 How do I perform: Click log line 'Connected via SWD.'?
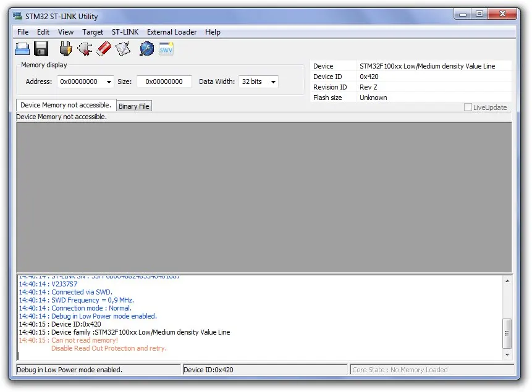coord(65,292)
